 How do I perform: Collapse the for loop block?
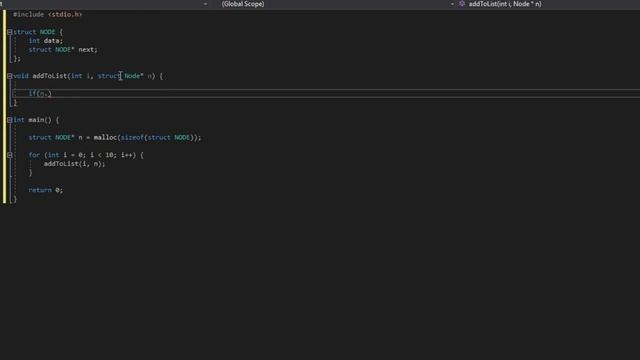9,155
